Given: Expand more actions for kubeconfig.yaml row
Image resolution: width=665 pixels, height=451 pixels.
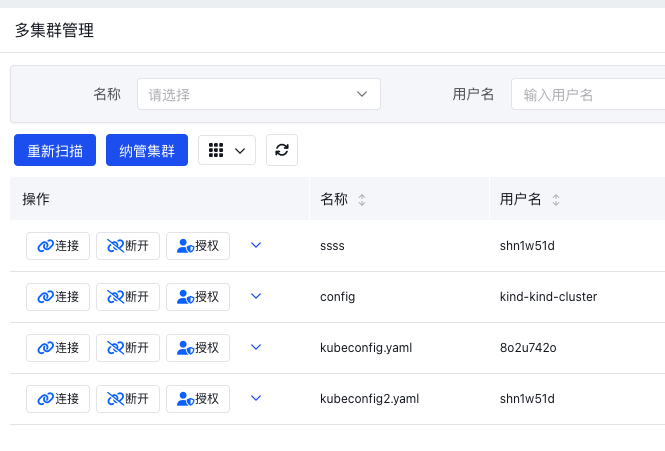Looking at the screenshot, I should pyautogui.click(x=256, y=347).
